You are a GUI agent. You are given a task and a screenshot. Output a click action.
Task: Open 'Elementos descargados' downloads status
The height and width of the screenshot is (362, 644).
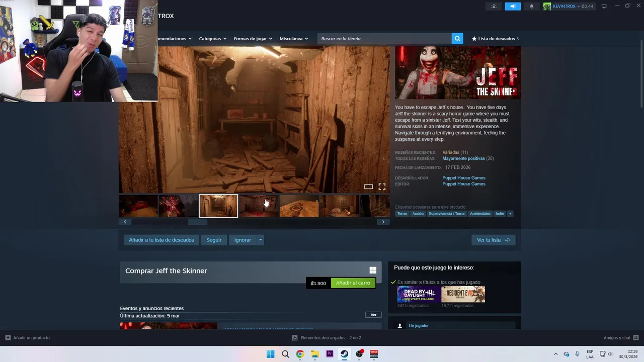click(x=327, y=338)
